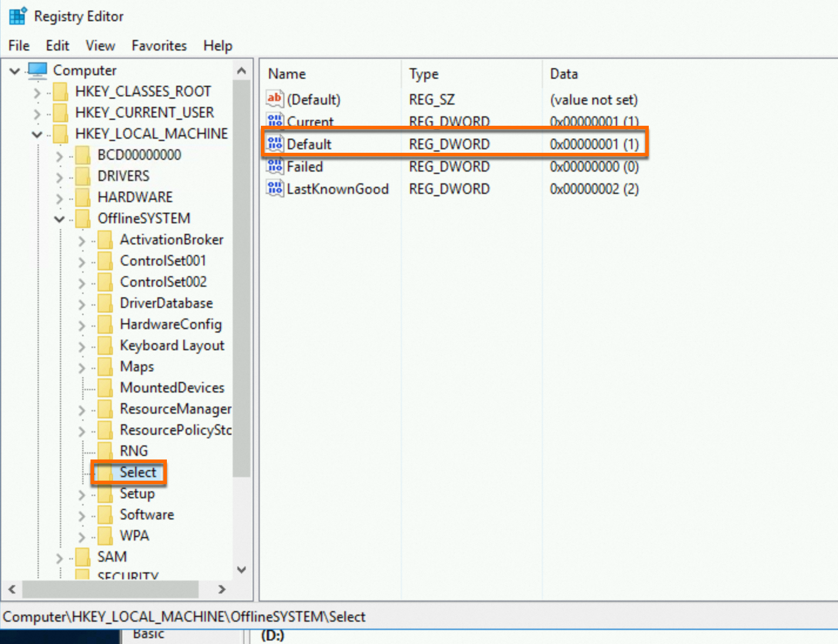Open the Favorites menu
The width and height of the screenshot is (838, 644).
159,45
